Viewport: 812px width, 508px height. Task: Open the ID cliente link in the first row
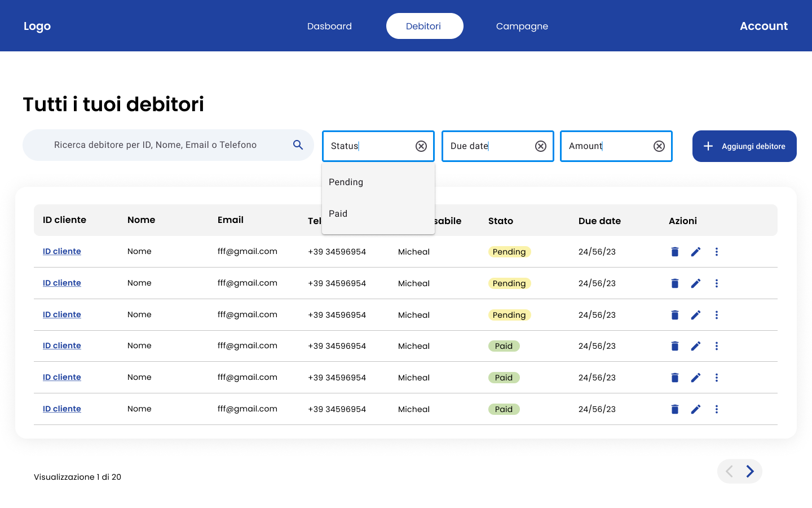pos(62,251)
